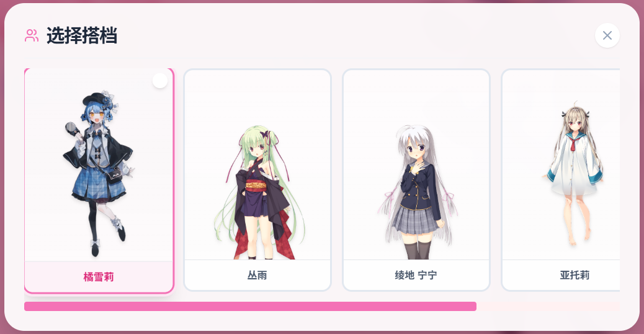
Task: Click the pink horizontal scrollbar thumb
Action: tap(250, 307)
